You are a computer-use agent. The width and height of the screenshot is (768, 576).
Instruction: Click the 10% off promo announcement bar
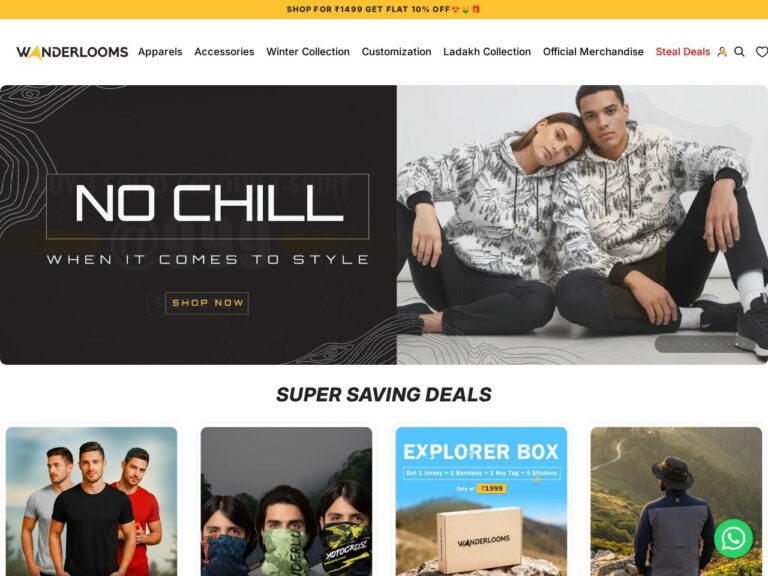coord(384,9)
